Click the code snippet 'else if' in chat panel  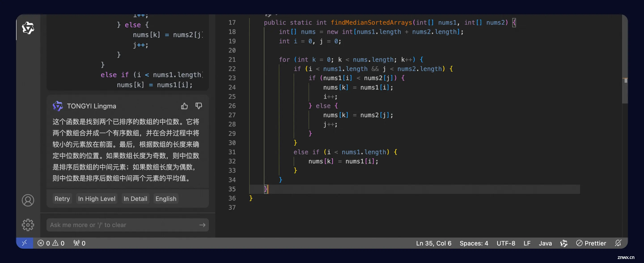pos(114,75)
